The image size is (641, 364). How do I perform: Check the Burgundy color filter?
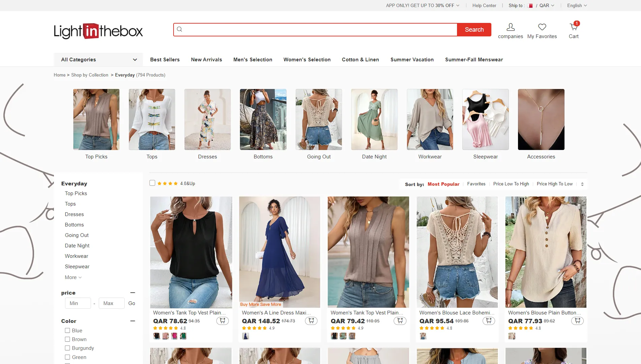[x=67, y=348]
